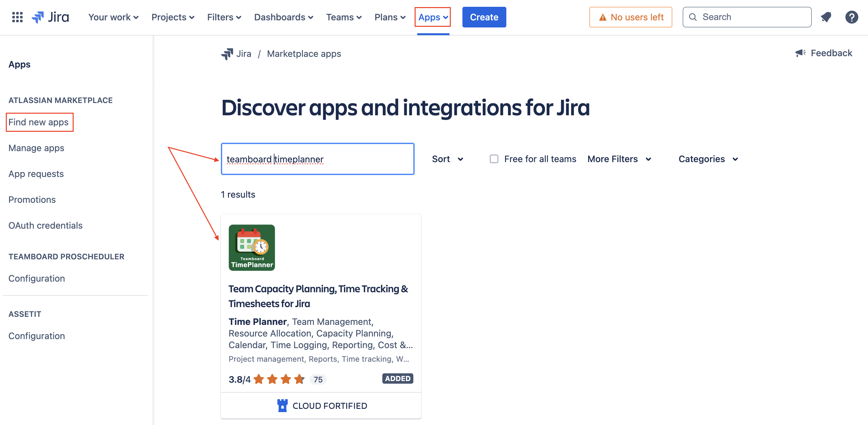Image resolution: width=868 pixels, height=425 pixels.
Task: Click the Time Planner description text
Action: point(320,333)
